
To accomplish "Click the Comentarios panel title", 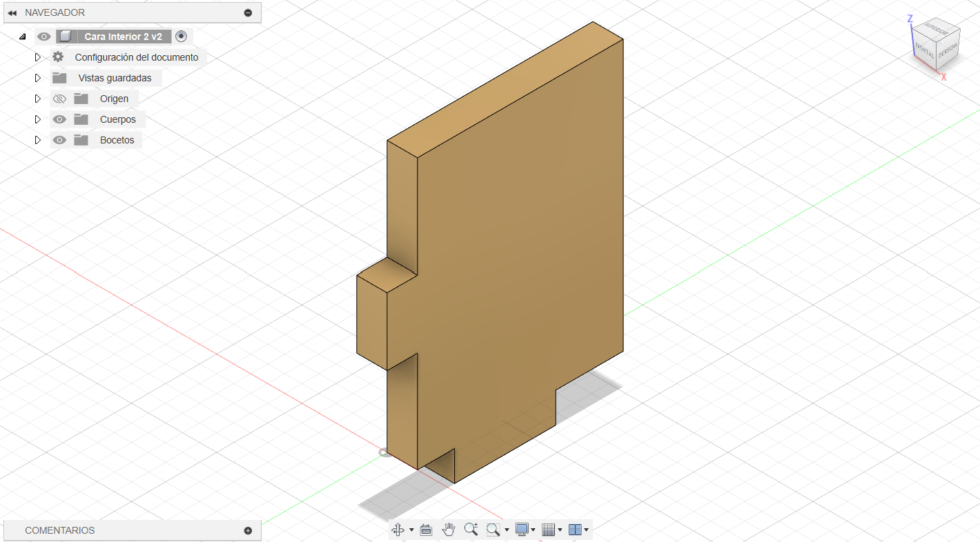I will tap(60, 530).
